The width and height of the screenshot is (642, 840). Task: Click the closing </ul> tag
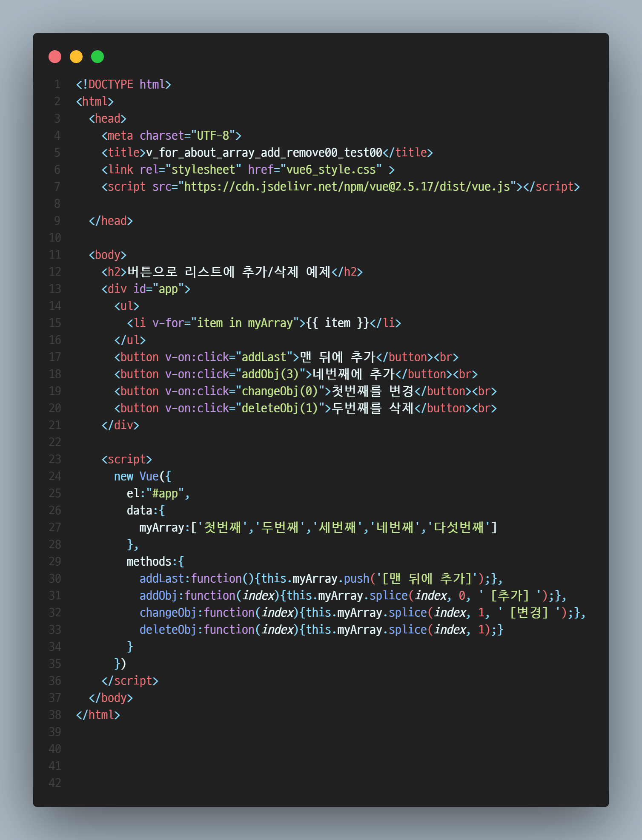pyautogui.click(x=130, y=340)
